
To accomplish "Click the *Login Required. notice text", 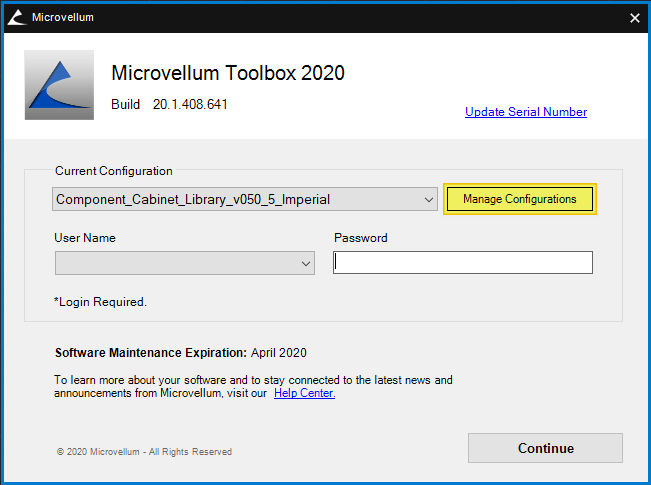I will click(x=100, y=302).
